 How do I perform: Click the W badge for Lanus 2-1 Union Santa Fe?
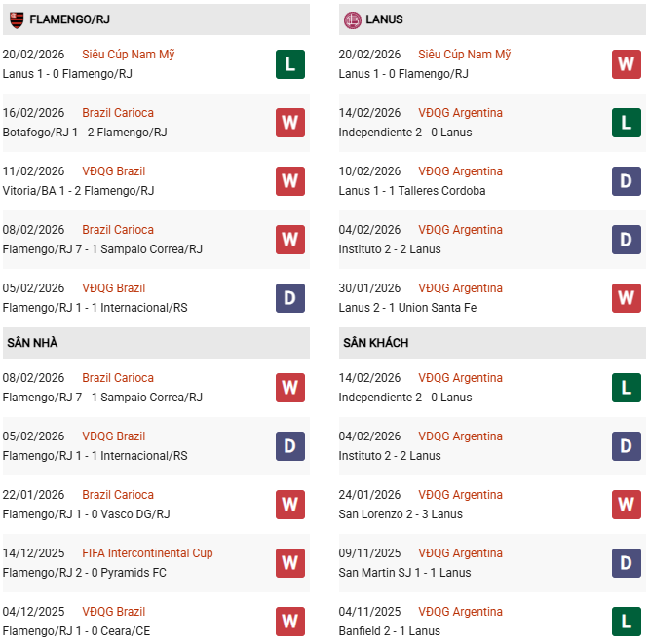626,298
